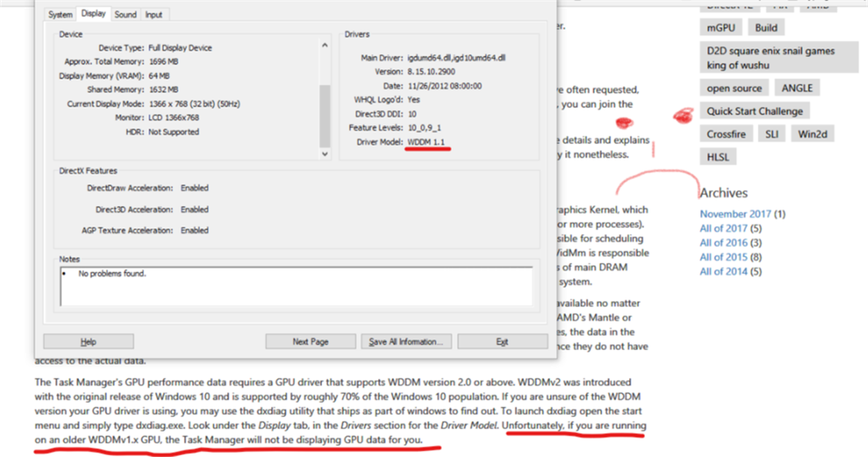Click the Device list scrollbar thumb

click(x=325, y=115)
